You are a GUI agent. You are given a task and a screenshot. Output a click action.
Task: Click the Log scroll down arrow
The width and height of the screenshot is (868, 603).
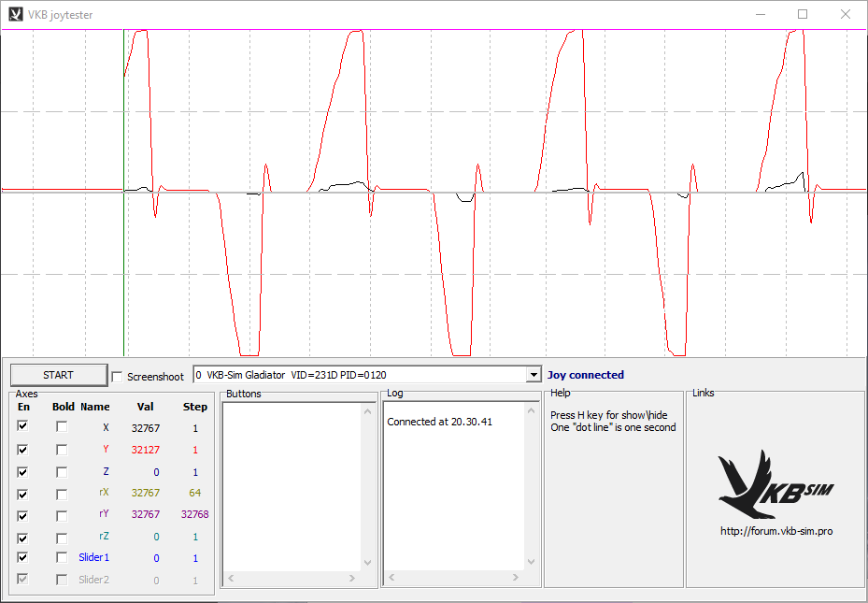click(531, 562)
